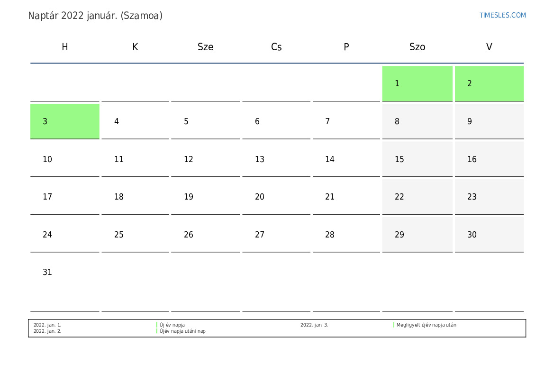554x392 pixels.
Task: Open the TIMESLES.COM link
Action: point(502,15)
